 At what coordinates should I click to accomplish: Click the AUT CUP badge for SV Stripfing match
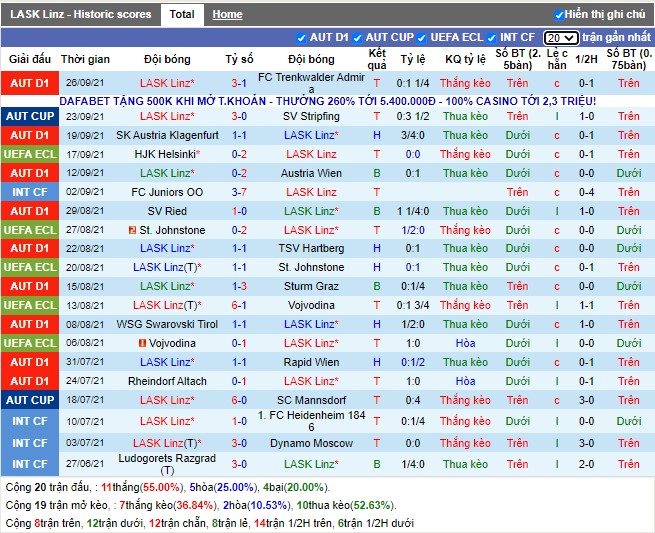pyautogui.click(x=30, y=116)
